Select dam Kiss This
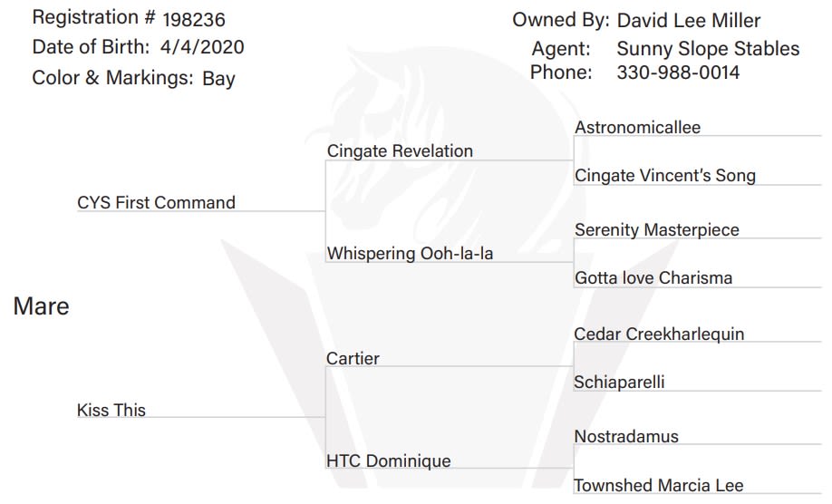Viewport: 832px width, 504px height. (x=111, y=410)
